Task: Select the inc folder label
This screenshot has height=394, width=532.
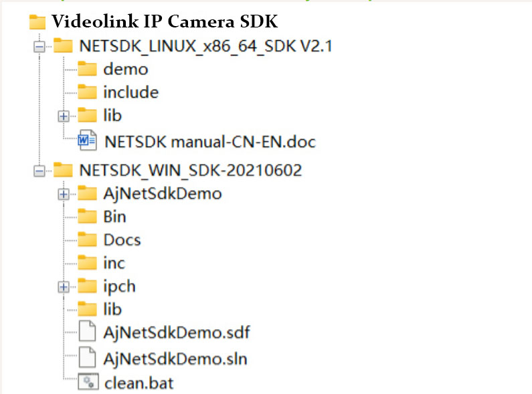Action: (114, 263)
